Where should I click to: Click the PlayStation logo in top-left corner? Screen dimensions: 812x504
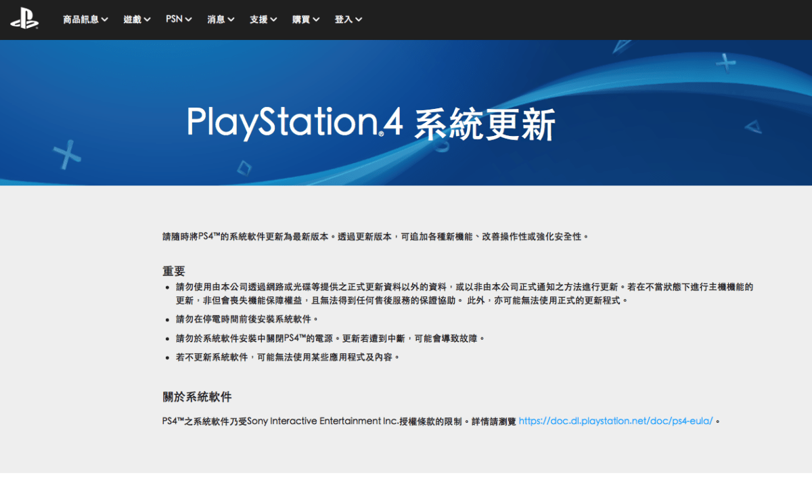pyautogui.click(x=24, y=20)
